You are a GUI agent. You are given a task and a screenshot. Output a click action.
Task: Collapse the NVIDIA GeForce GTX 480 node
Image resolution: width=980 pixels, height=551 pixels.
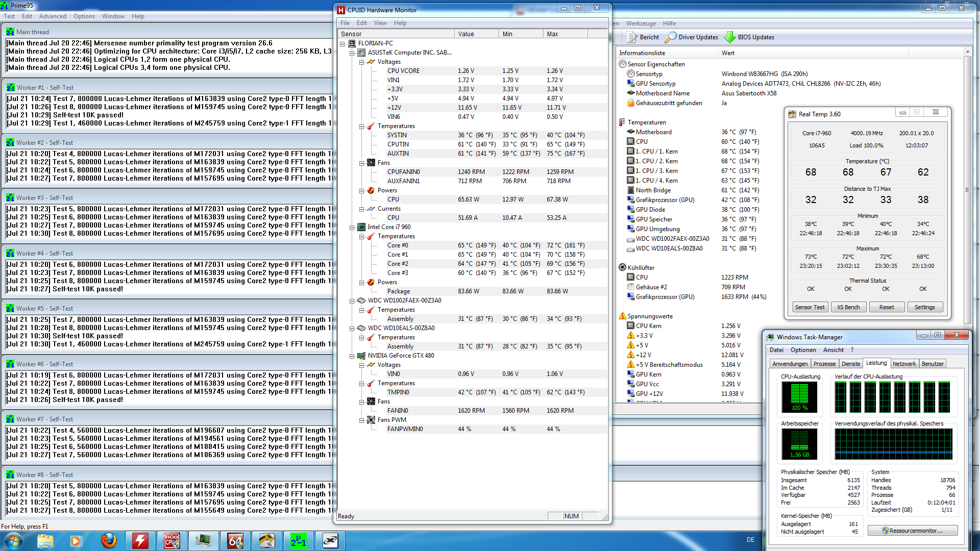click(352, 356)
